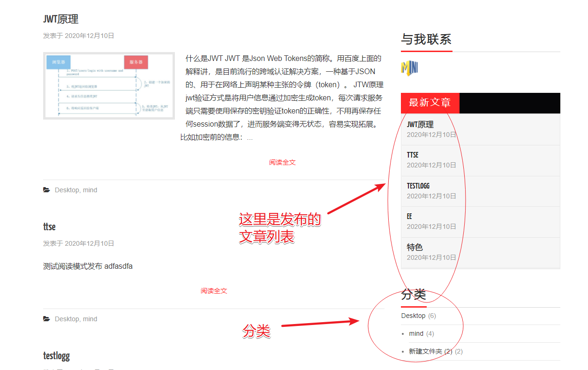
Task: Open JWT原理 in the latest articles sidebar
Action: click(x=420, y=125)
